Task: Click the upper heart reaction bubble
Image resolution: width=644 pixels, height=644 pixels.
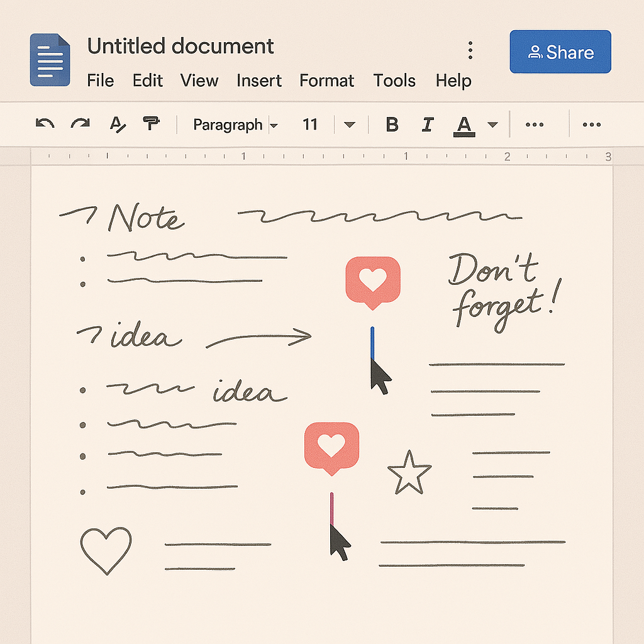Action: click(x=373, y=280)
